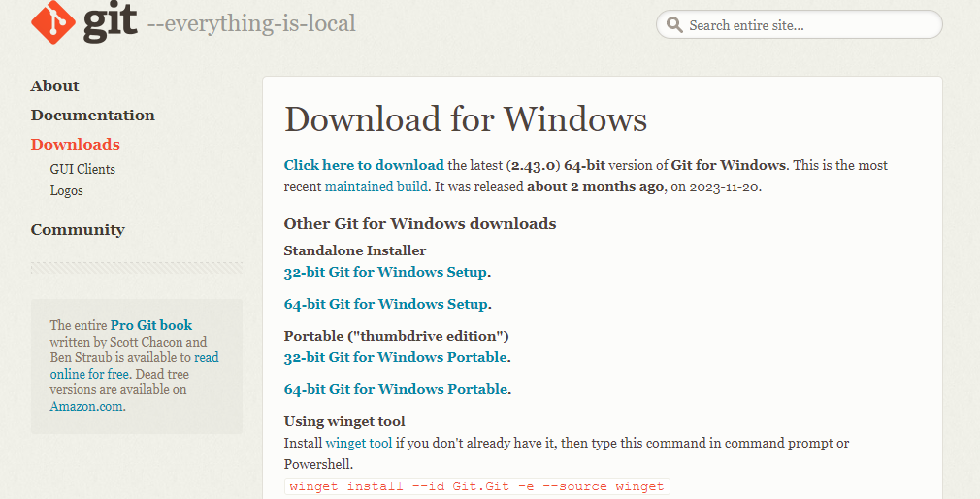
Task: Open the Documentation section
Action: (x=92, y=116)
